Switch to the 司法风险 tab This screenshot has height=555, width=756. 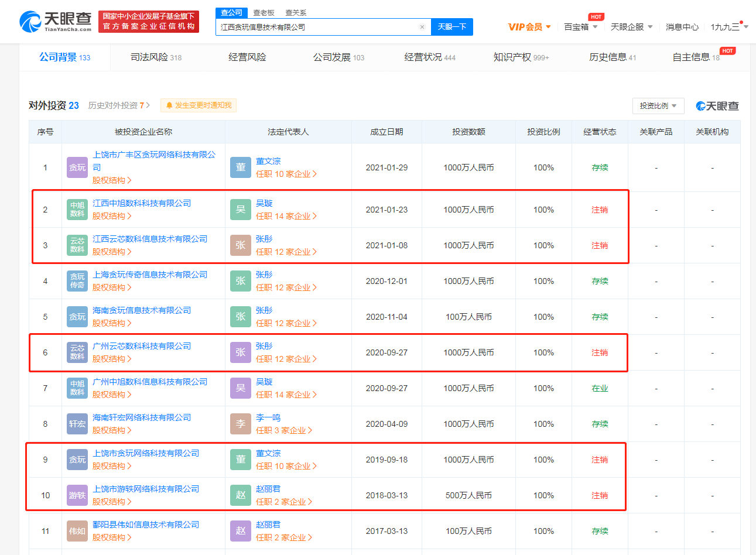click(156, 57)
